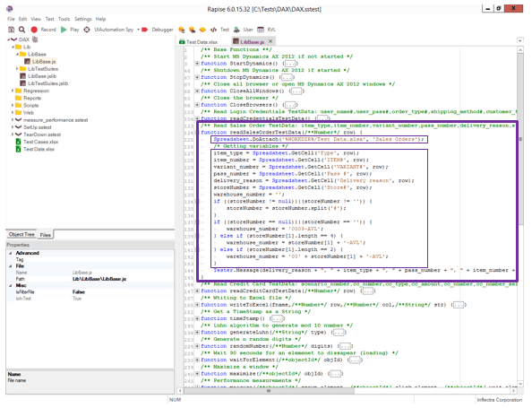The image size is (532, 408).
Task: Open the Help menu
Action: 101,19
